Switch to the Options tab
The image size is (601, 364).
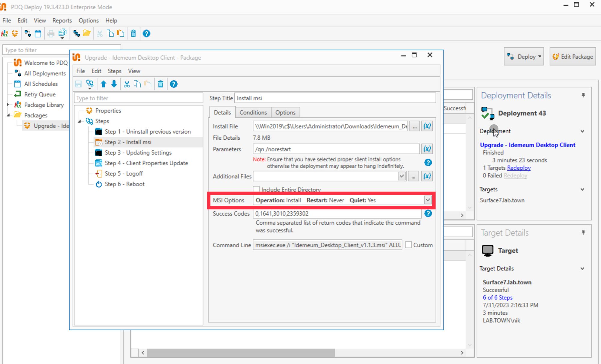tap(285, 112)
